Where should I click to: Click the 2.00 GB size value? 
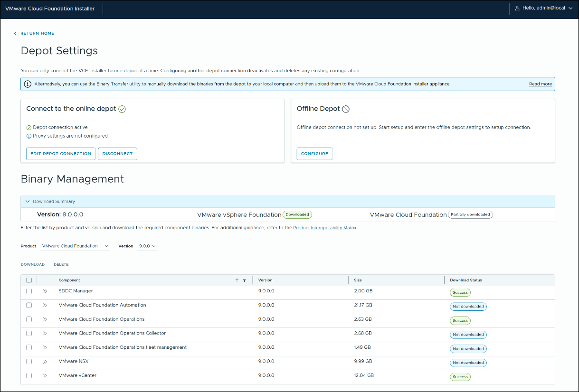(363, 291)
